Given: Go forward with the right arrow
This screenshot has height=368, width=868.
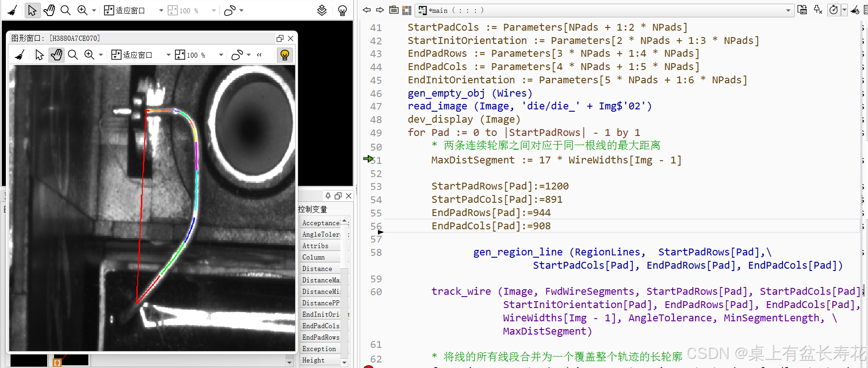Looking at the screenshot, I should (380, 10).
